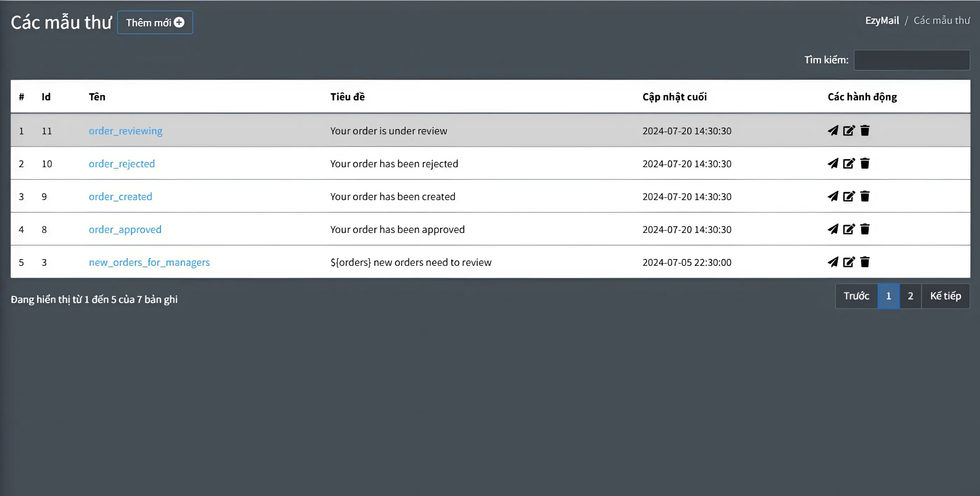Viewport: 980px width, 496px height.
Task: Edit the order_created template
Action: tap(849, 196)
